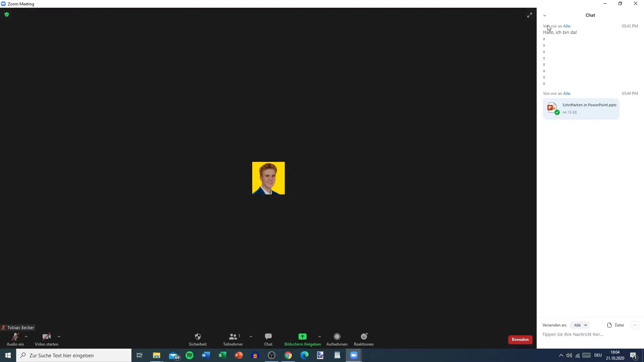The height and width of the screenshot is (362, 644).
Task: Click the Chat speech bubble icon
Action: pyautogui.click(x=268, y=337)
